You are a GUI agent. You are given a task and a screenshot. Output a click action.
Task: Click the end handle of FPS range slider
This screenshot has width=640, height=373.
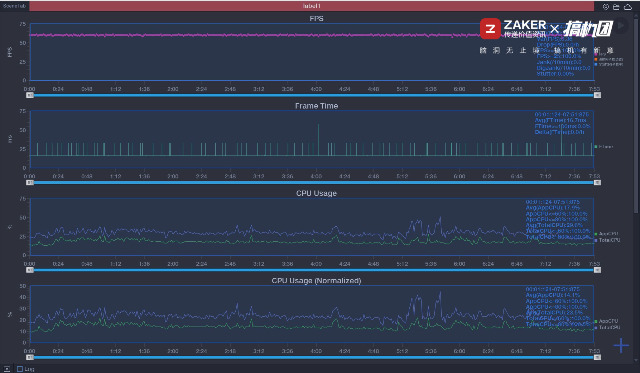pos(597,95)
